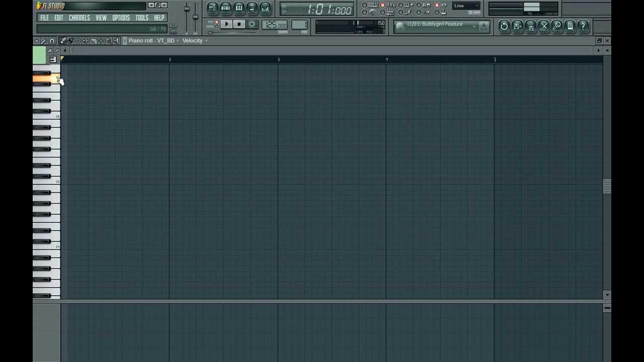Select the Paint brush tool
Viewport: 644px width, 362px height.
tap(70, 41)
